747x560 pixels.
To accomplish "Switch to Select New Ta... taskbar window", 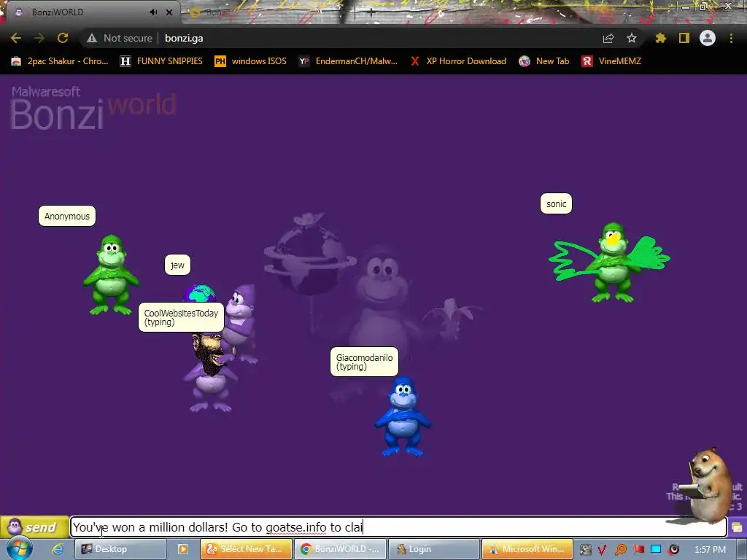I will coord(246,549).
